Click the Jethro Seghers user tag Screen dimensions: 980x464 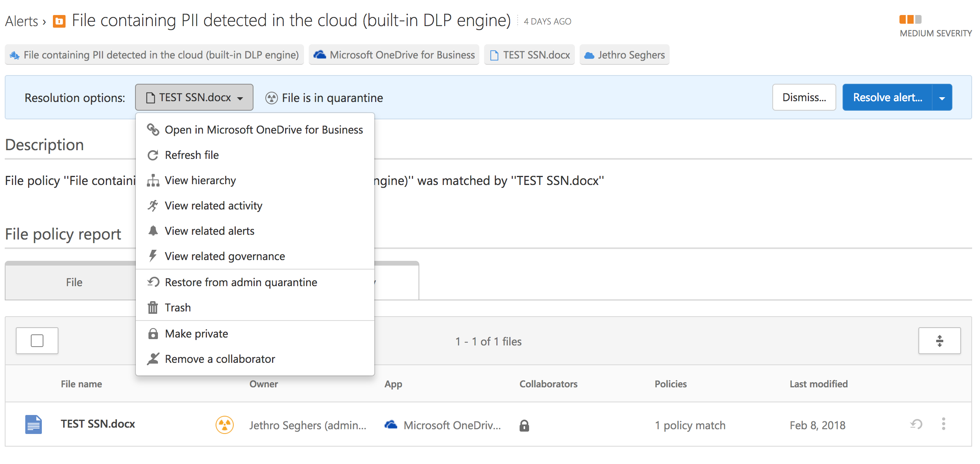click(625, 55)
